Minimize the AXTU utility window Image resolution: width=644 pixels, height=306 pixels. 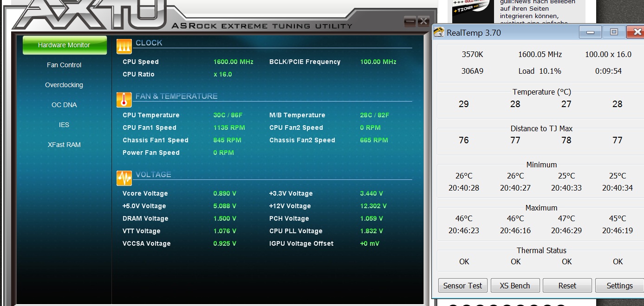tap(410, 21)
